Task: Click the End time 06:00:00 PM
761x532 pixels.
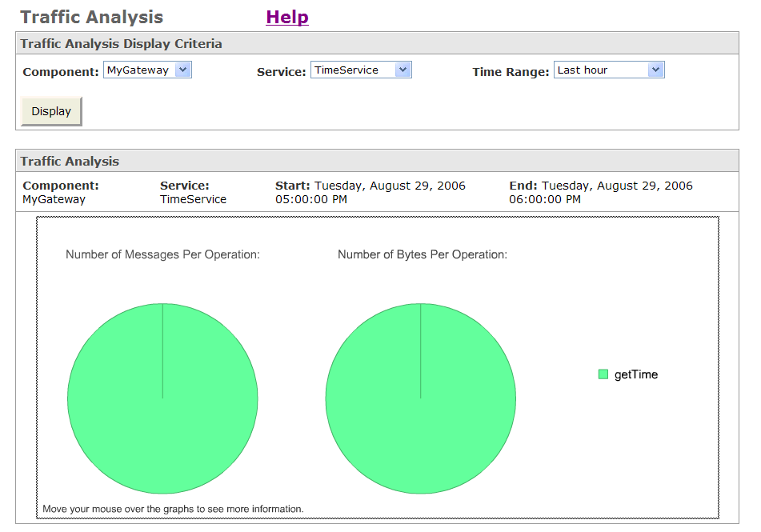Action: [x=545, y=199]
